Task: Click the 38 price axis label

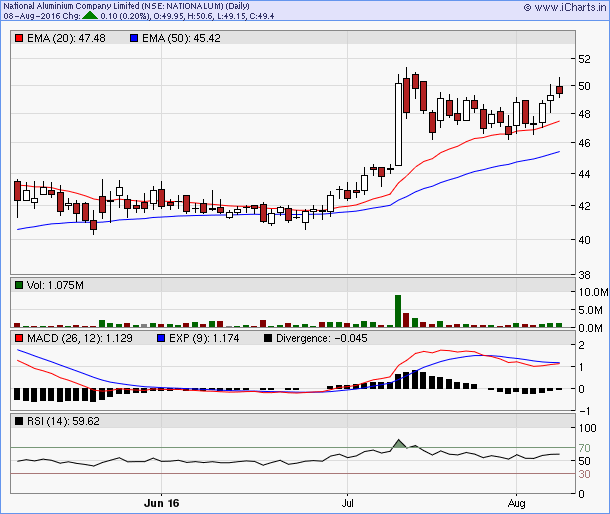Action: [x=584, y=275]
